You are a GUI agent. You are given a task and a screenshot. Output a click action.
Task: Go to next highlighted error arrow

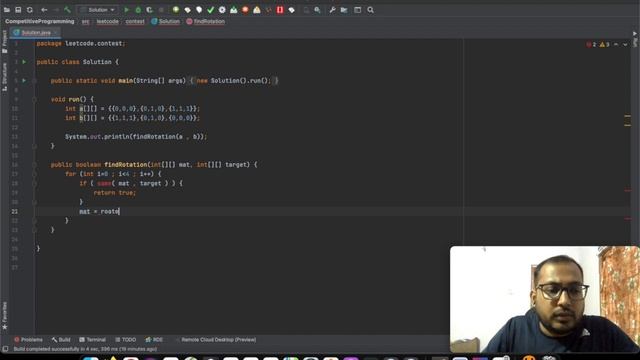pos(625,44)
